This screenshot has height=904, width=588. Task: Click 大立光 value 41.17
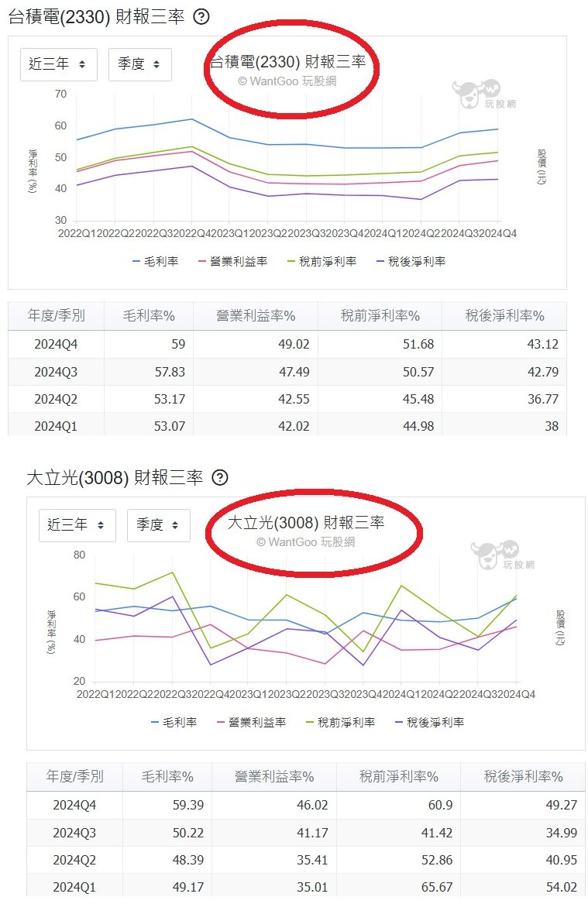pos(312,833)
